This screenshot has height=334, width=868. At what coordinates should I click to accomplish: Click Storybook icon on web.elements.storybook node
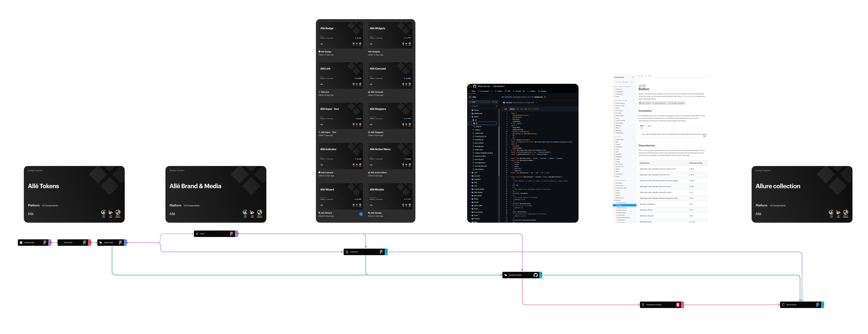(x=678, y=305)
